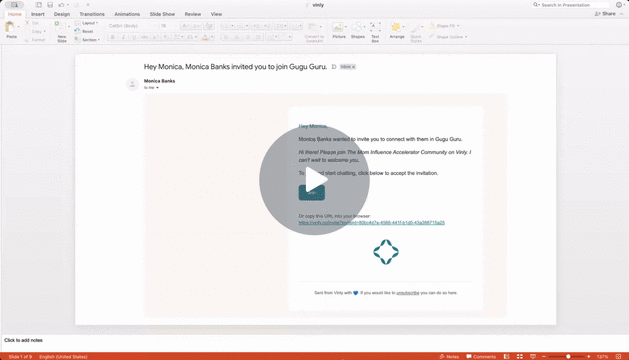Center align the text
The height and width of the screenshot is (360, 629).
[x=237, y=37]
